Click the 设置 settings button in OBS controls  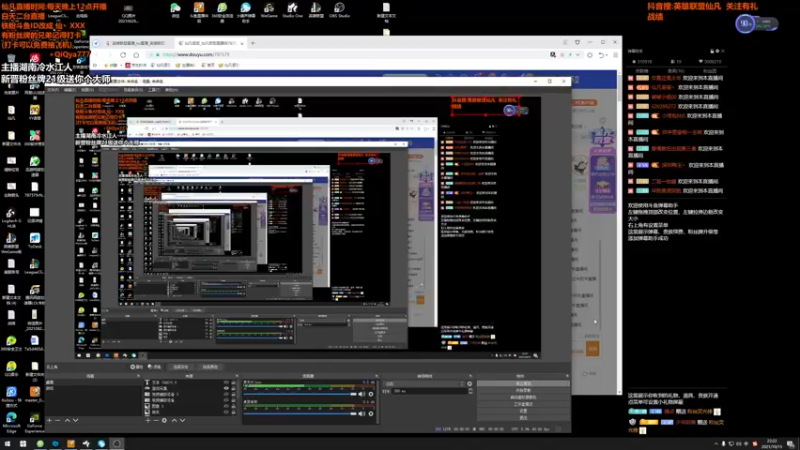click(522, 410)
